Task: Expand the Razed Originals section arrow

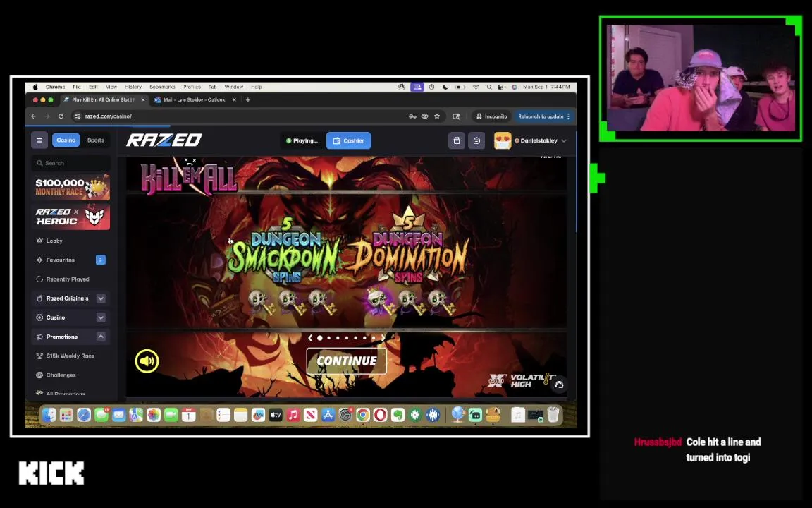Action: tap(101, 298)
